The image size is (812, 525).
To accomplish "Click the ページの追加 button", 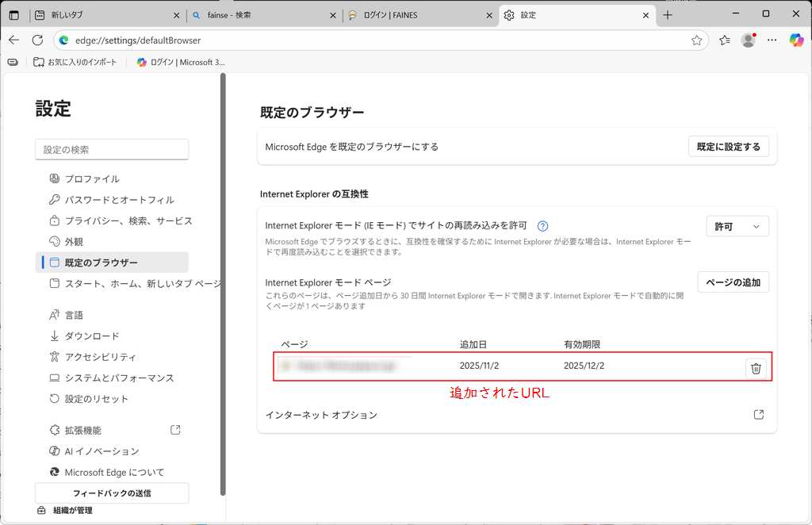I will (x=733, y=282).
